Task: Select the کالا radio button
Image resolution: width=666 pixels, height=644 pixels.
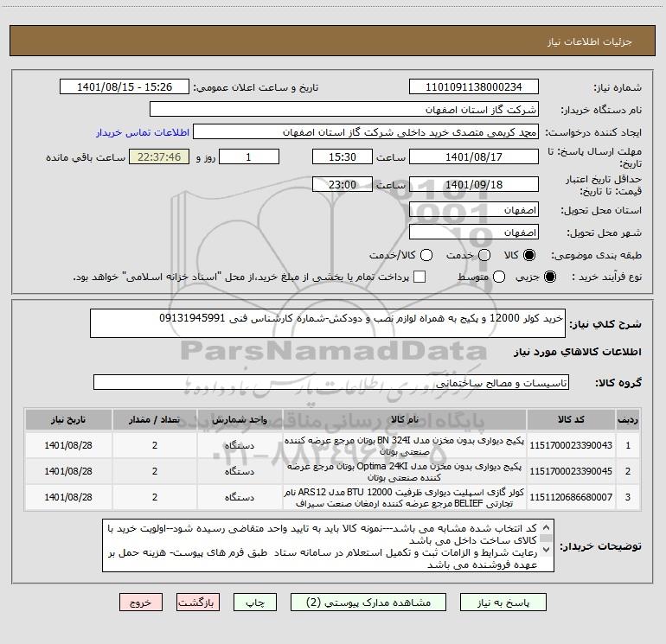Action: click(x=529, y=255)
